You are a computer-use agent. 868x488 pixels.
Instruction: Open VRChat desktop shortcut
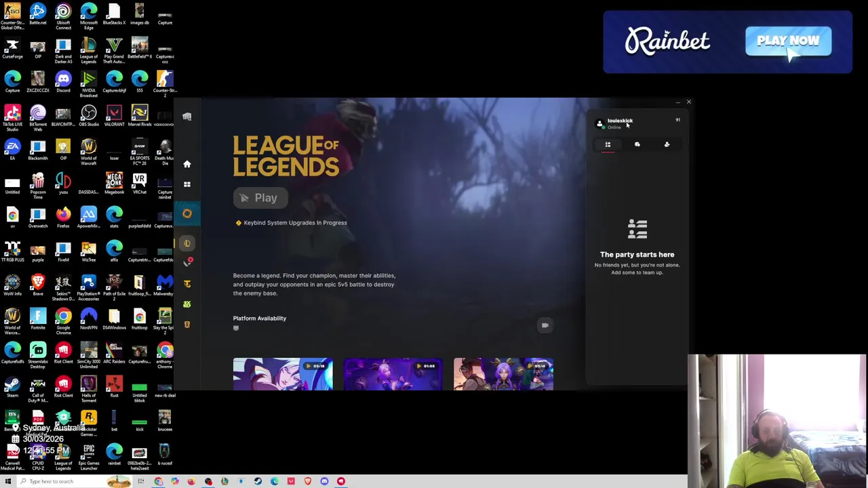pyautogui.click(x=140, y=184)
